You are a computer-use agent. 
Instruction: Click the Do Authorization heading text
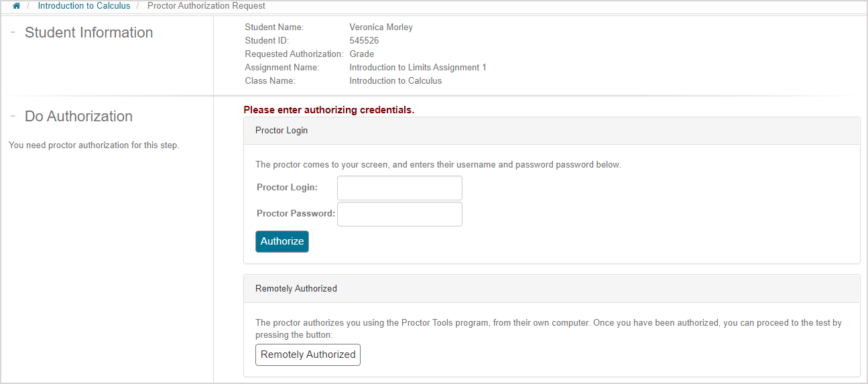pos(78,117)
